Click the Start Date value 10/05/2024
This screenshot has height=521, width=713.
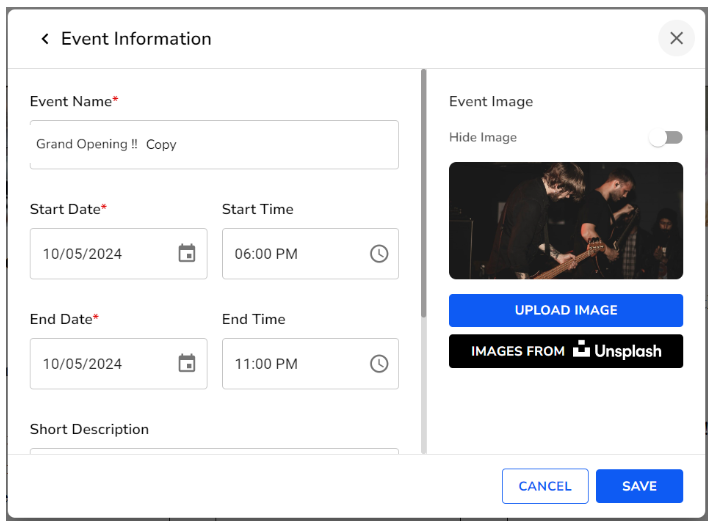[x=83, y=254]
